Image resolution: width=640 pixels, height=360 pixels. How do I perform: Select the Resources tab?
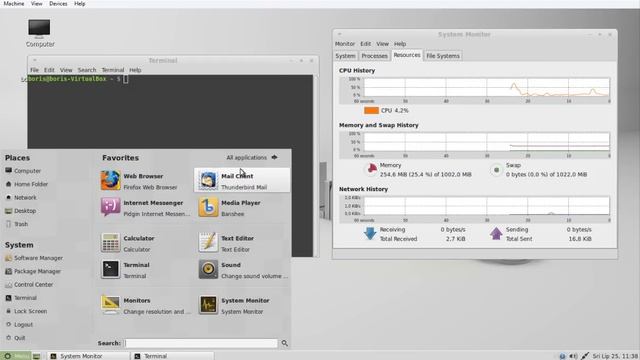click(407, 55)
